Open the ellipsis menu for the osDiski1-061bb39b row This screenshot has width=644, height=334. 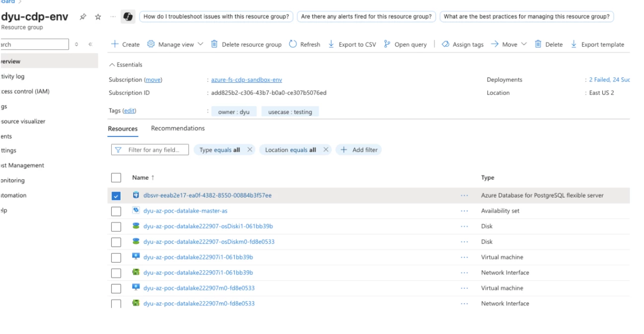coord(464,226)
